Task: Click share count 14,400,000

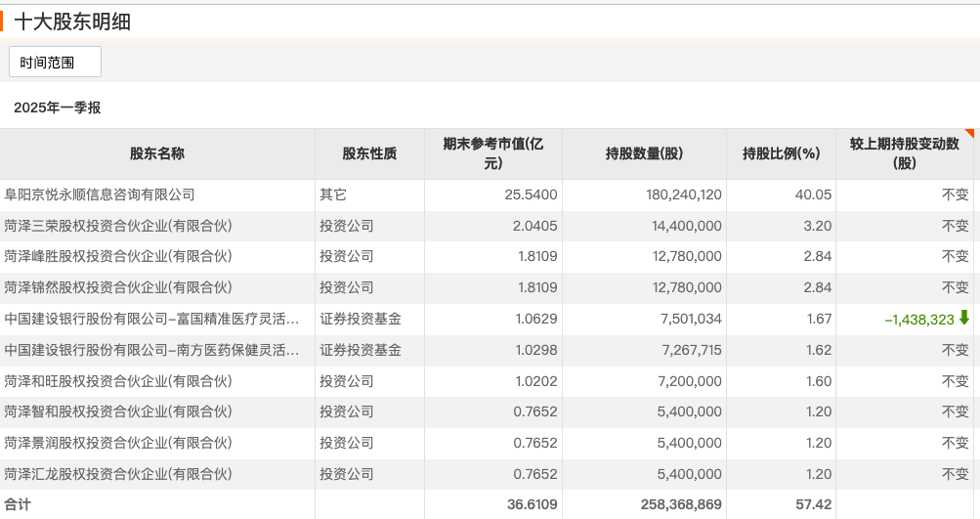Action: tap(687, 226)
